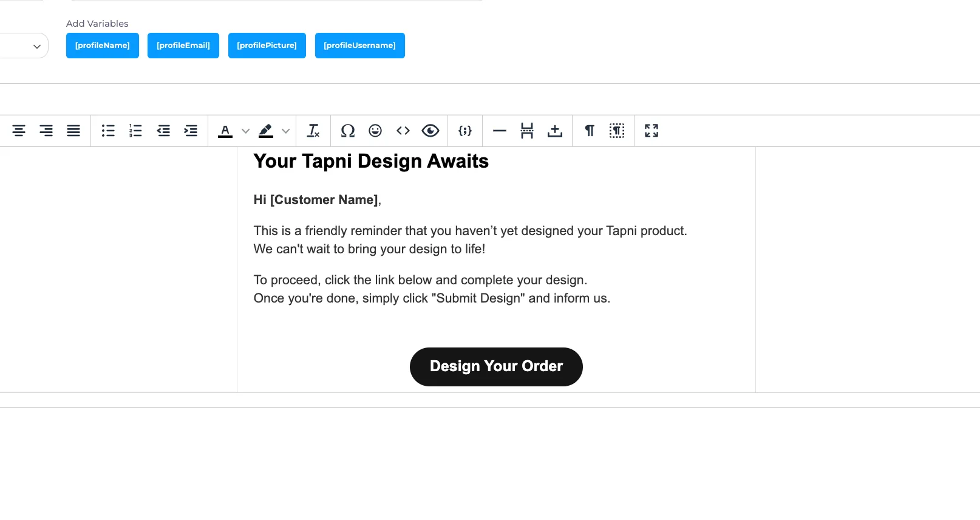Click the insert/upload file icon

555,131
